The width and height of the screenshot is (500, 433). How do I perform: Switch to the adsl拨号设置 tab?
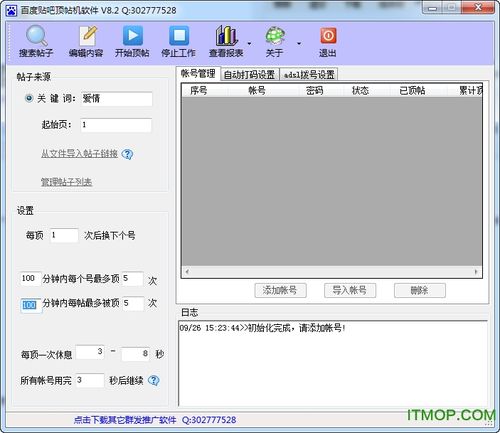(x=309, y=75)
